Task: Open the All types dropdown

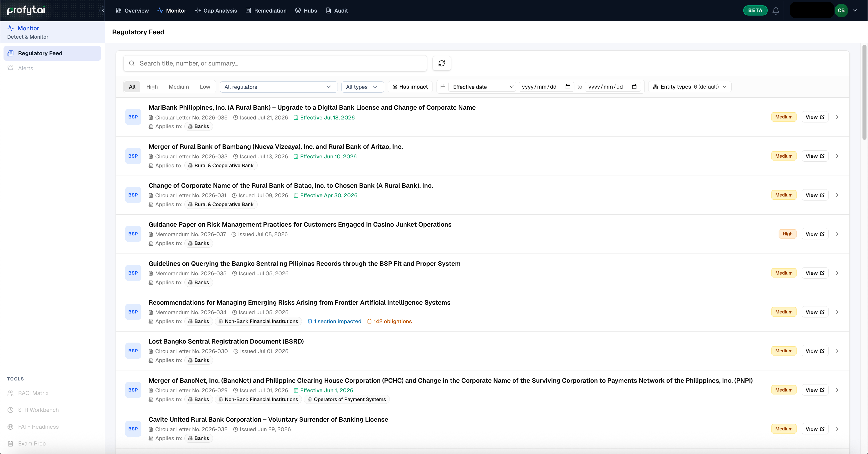Action: (362, 87)
